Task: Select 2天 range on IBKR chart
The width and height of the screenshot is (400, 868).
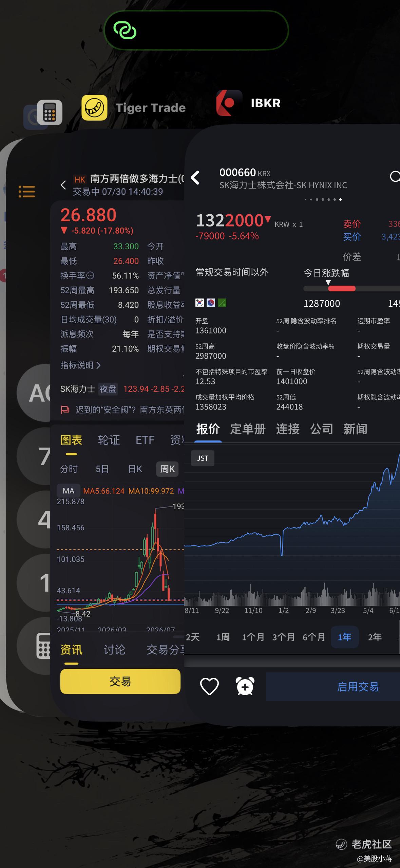Action: [x=193, y=637]
